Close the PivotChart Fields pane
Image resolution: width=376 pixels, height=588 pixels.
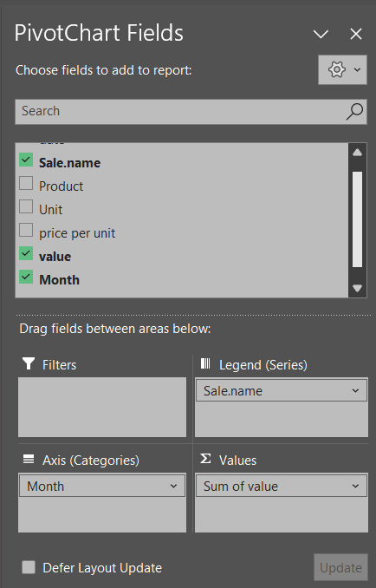356,34
